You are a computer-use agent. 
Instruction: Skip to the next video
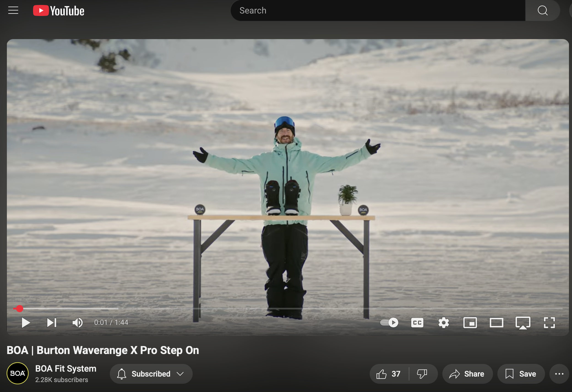tap(51, 323)
